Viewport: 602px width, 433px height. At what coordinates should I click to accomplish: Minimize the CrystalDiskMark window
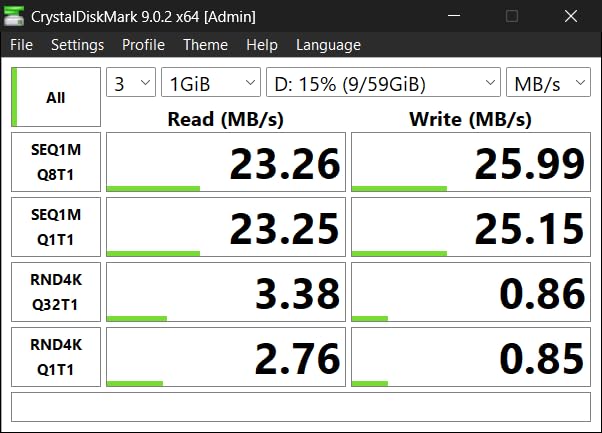[x=454, y=16]
